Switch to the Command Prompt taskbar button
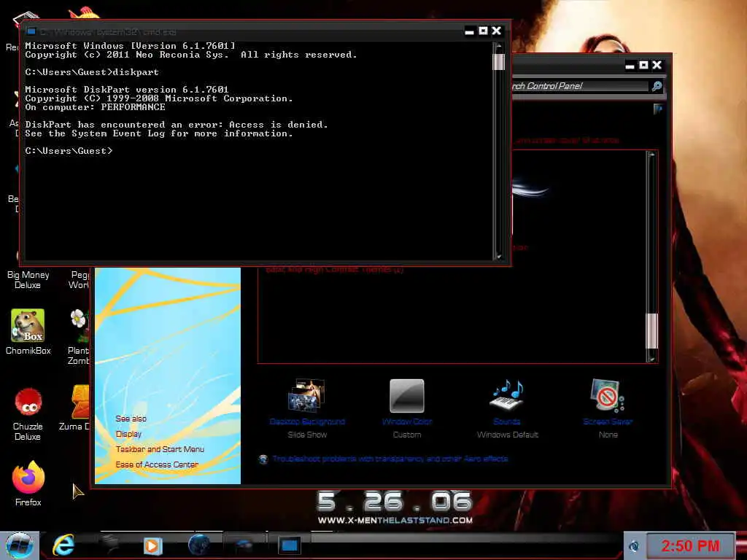The width and height of the screenshot is (747, 560). [x=289, y=545]
